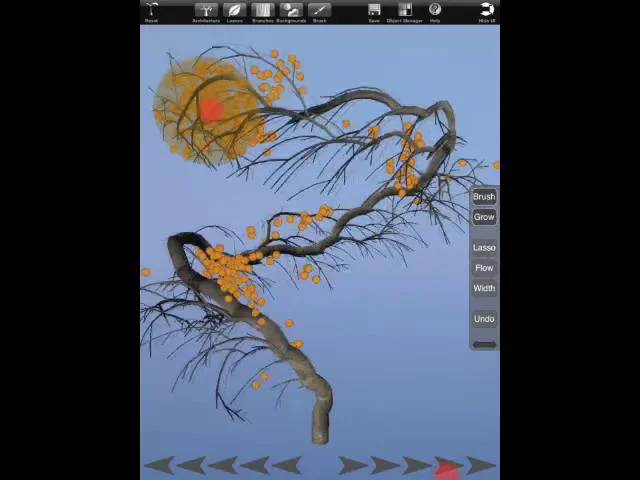This screenshot has height=480, width=640.
Task: Open the Architecture tool in top toolbar
Action: 206,12
